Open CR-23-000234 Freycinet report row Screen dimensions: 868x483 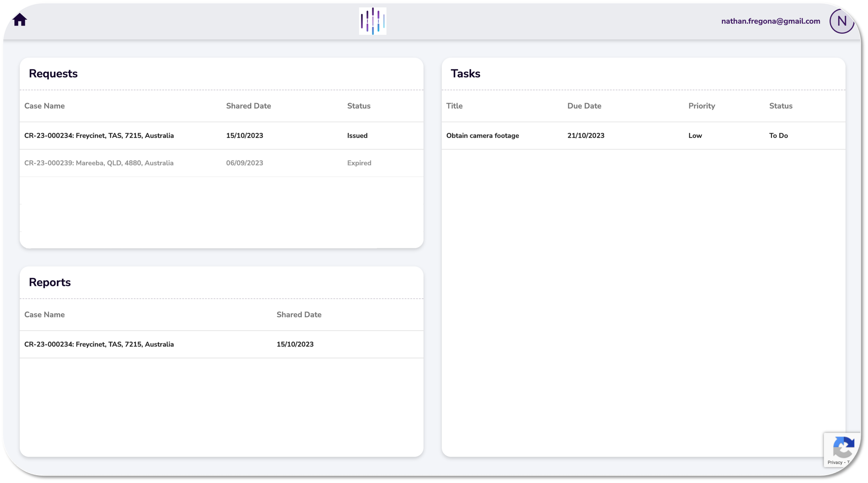[99, 344]
